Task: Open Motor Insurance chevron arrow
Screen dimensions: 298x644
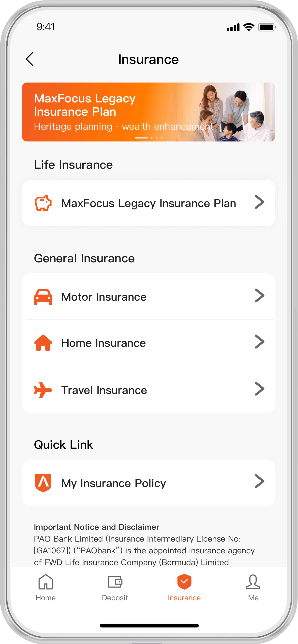Action: pos(259,296)
